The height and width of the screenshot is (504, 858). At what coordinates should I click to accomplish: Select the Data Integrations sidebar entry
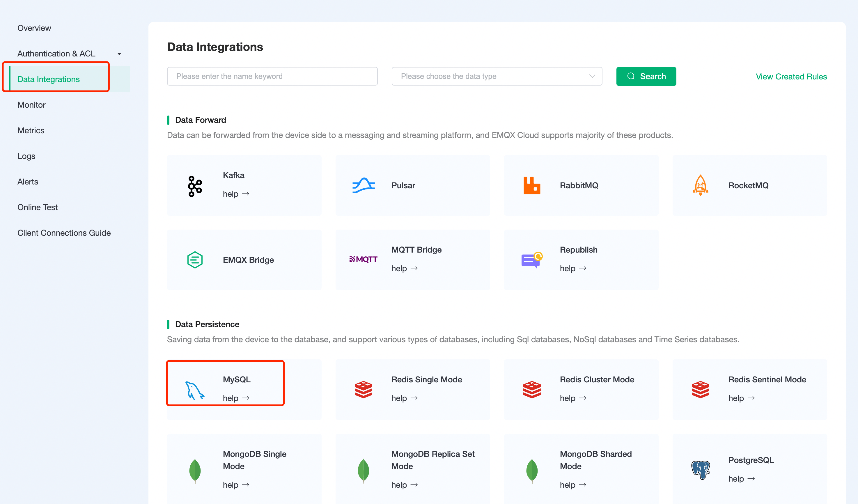coord(49,79)
